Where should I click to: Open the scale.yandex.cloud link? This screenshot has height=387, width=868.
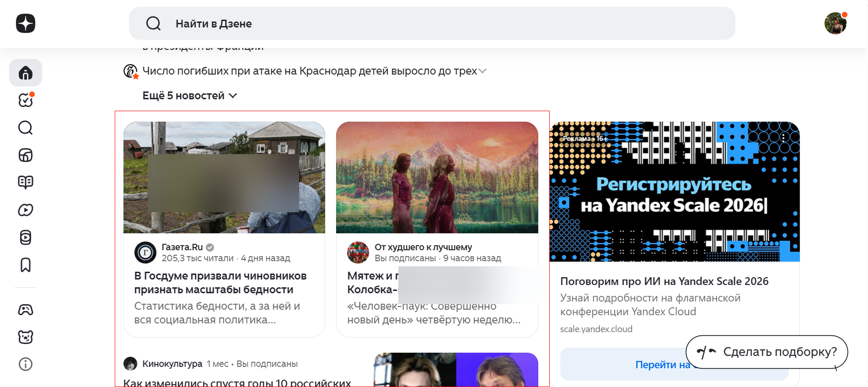[596, 329]
